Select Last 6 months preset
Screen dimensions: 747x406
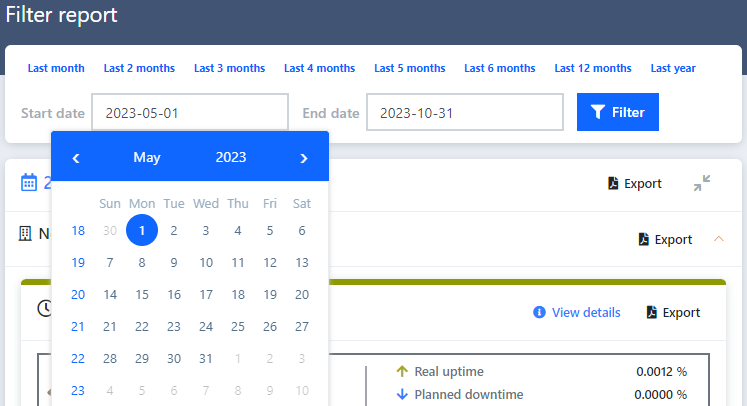tap(500, 68)
